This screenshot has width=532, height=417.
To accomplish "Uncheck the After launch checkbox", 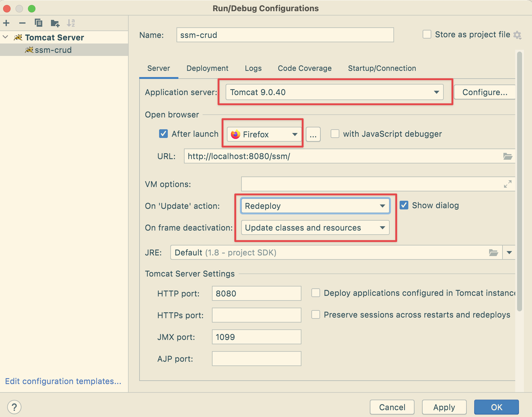I will point(163,134).
